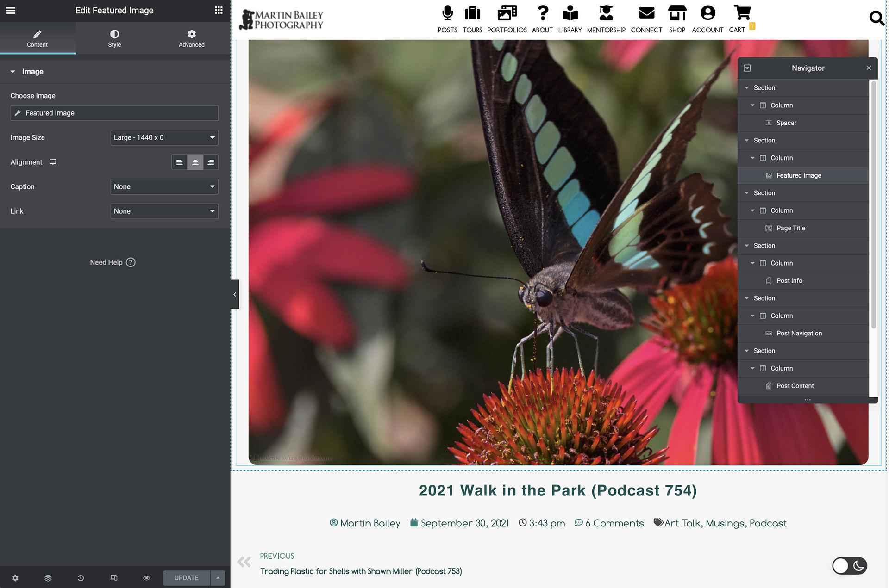Open the Elementor hamburger menu

10,10
